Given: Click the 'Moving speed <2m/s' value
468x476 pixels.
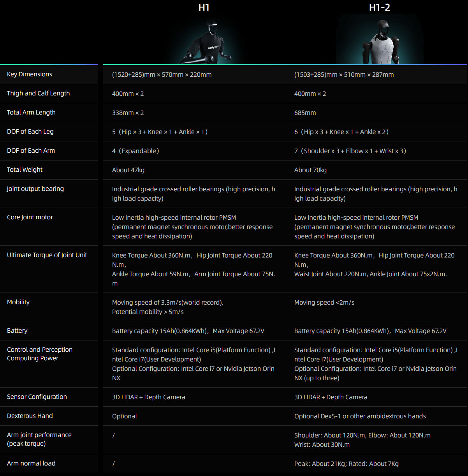Looking at the screenshot, I should pyautogui.click(x=324, y=302).
